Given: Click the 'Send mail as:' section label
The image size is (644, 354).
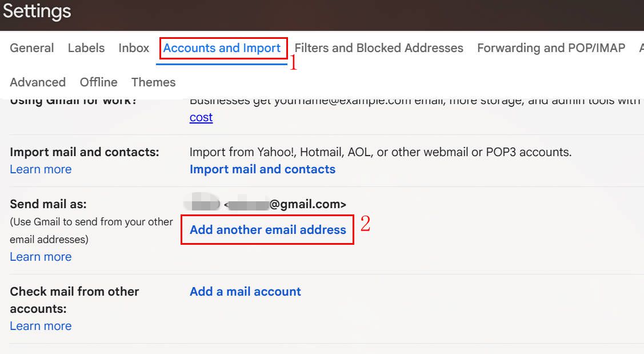Looking at the screenshot, I should pyautogui.click(x=48, y=204).
